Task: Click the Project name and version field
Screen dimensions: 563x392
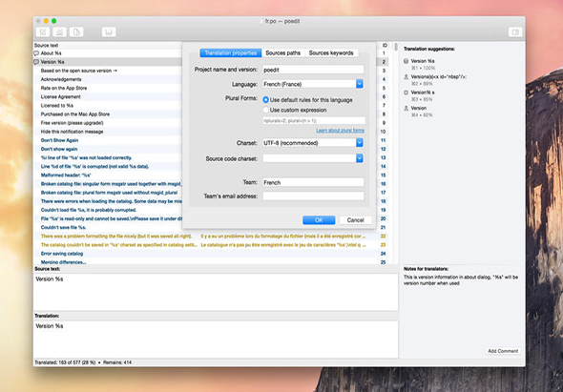Action: 313,70
